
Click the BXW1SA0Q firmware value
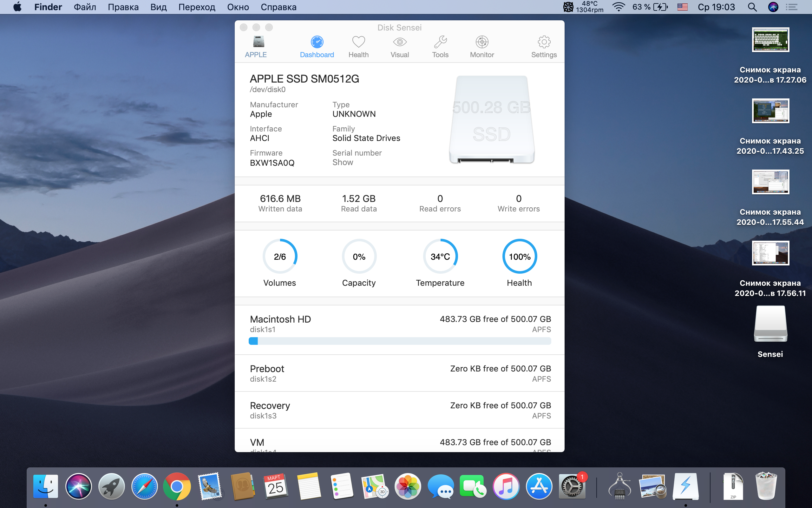tap(272, 163)
